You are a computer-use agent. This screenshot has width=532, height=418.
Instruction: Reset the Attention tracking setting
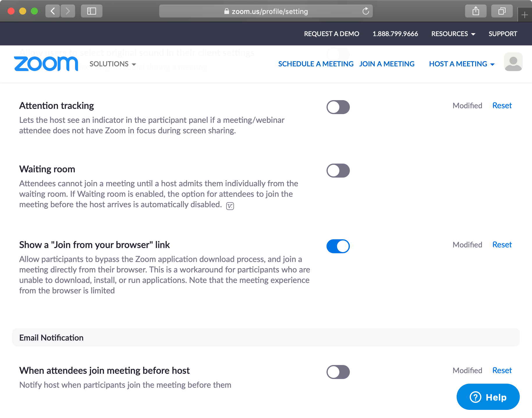502,105
